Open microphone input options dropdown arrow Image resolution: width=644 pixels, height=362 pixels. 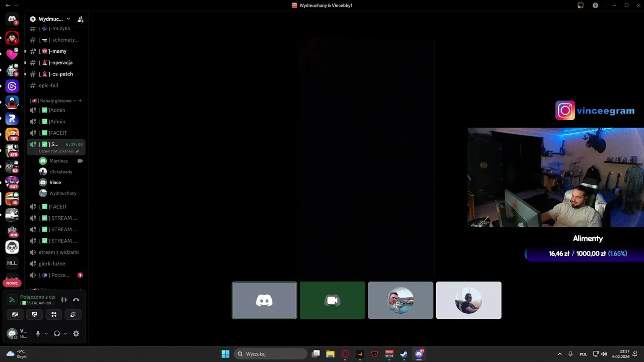pos(46,333)
